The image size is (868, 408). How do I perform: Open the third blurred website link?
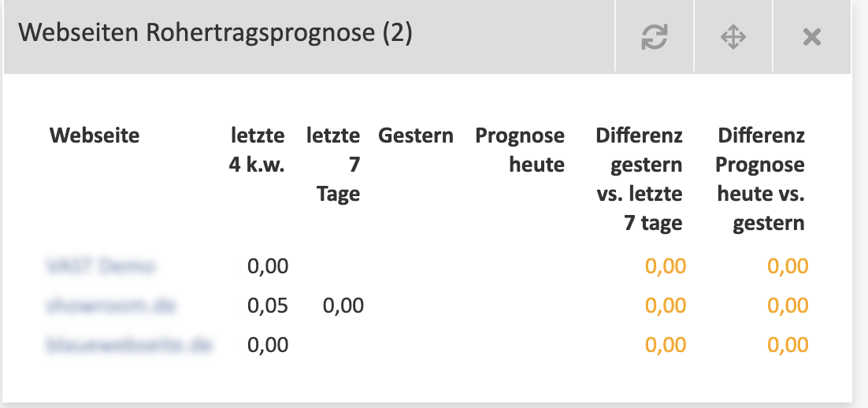coord(128,345)
